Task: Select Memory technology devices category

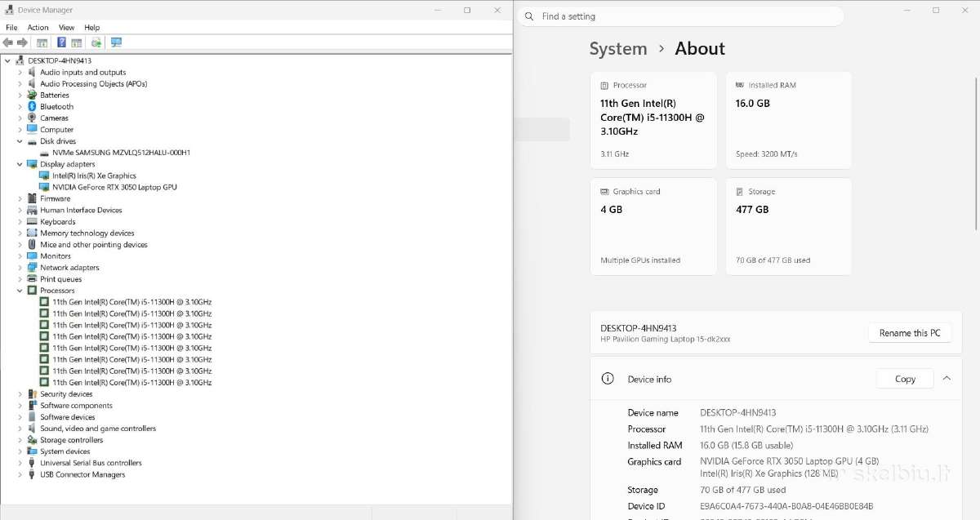Action: pos(87,233)
